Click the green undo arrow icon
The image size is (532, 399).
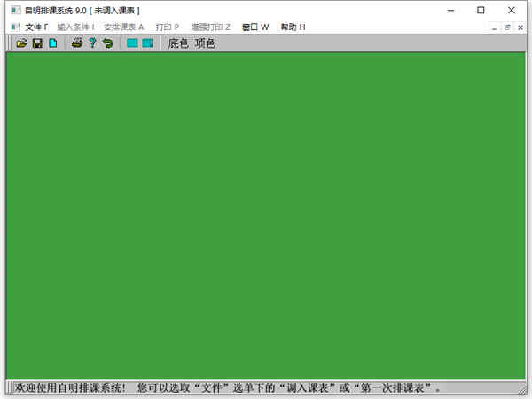coord(108,43)
